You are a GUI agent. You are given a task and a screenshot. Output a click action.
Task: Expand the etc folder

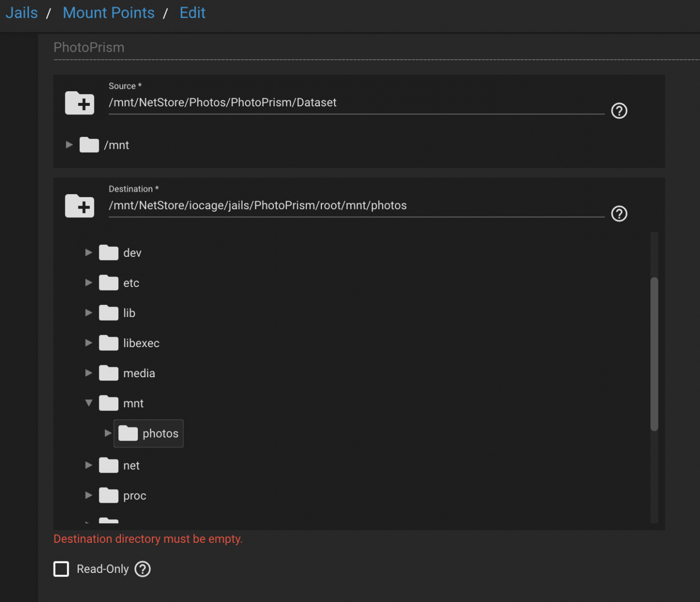pyautogui.click(x=89, y=282)
